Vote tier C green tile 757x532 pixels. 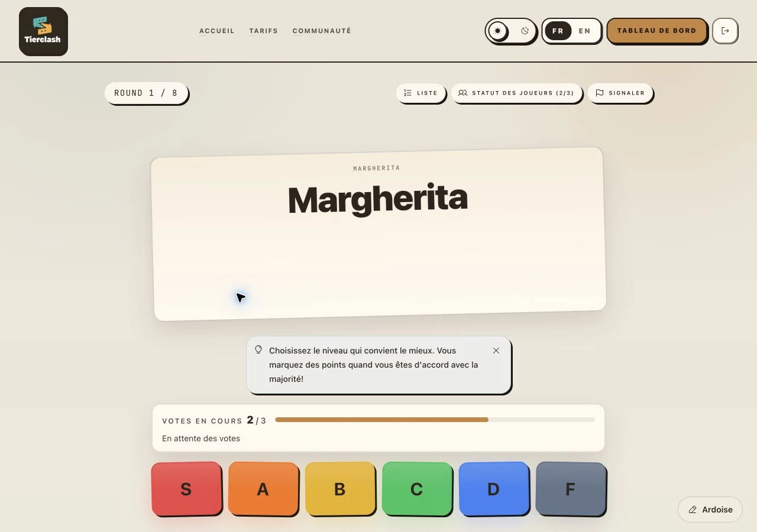(416, 489)
